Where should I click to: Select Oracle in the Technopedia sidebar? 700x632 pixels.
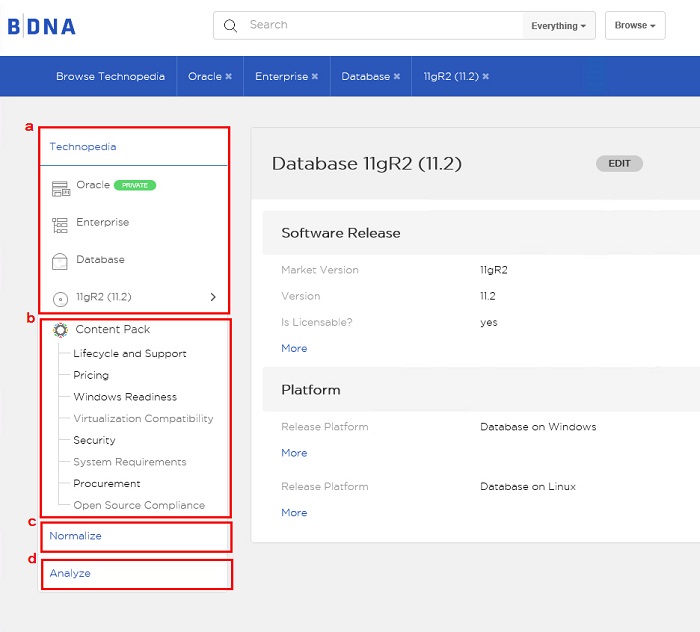tap(93, 185)
